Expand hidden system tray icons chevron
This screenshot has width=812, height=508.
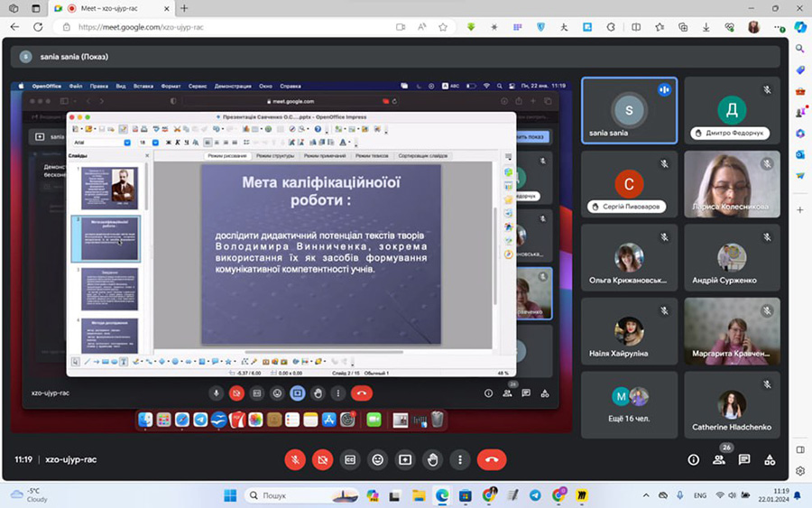coord(646,495)
